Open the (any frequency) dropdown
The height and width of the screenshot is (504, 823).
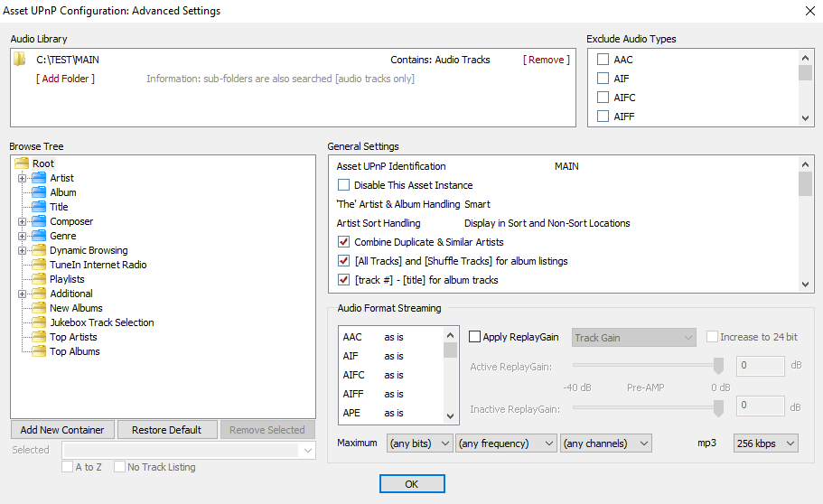506,443
